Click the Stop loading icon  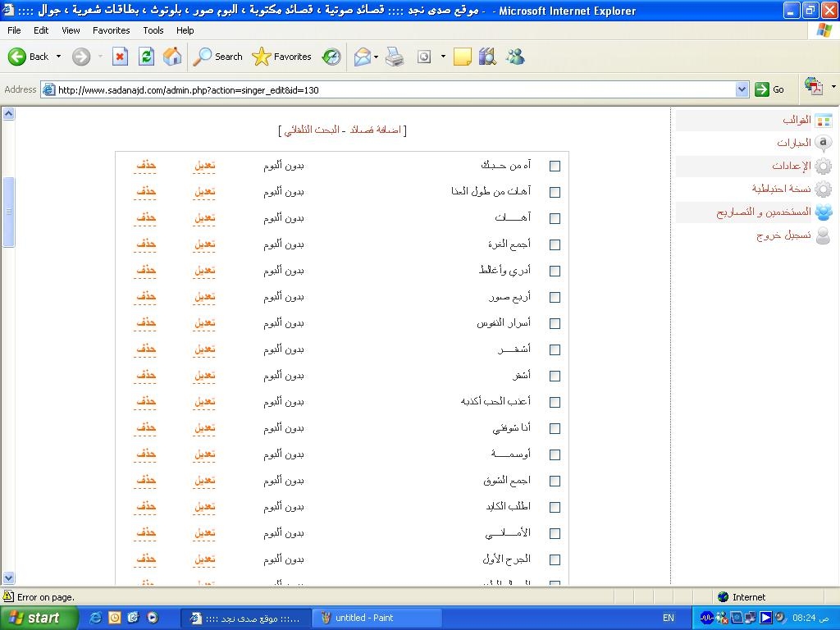coord(120,57)
